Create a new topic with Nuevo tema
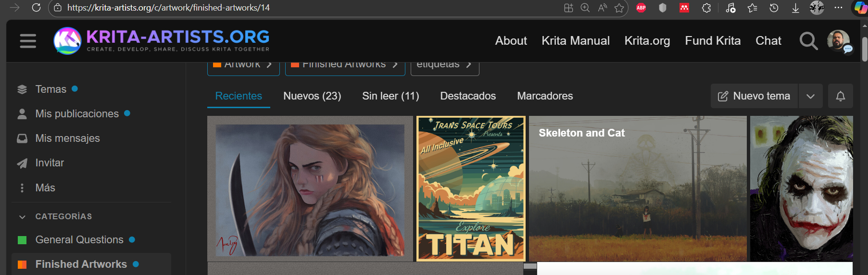 pyautogui.click(x=754, y=96)
